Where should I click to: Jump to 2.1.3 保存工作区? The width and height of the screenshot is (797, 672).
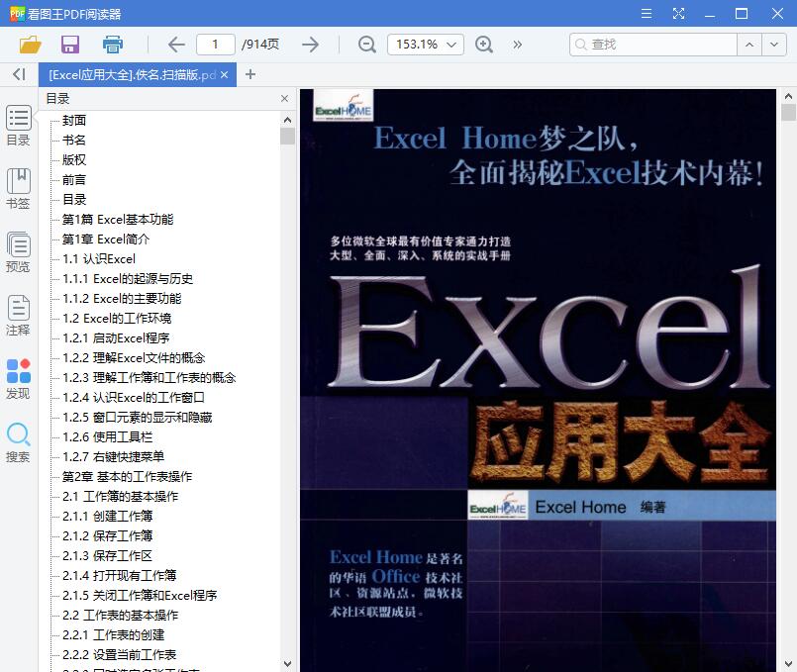point(107,556)
